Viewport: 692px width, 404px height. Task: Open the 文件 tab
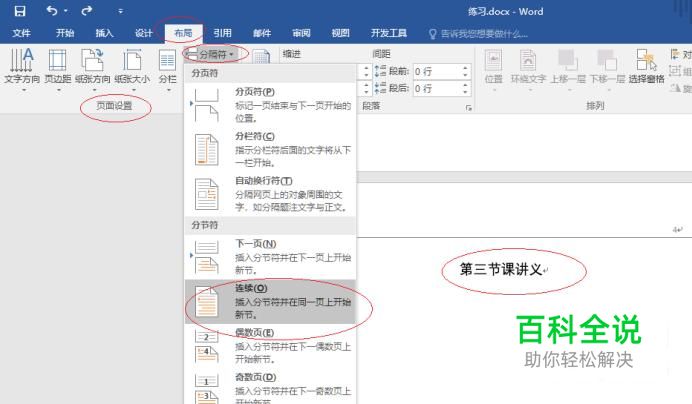click(x=22, y=33)
